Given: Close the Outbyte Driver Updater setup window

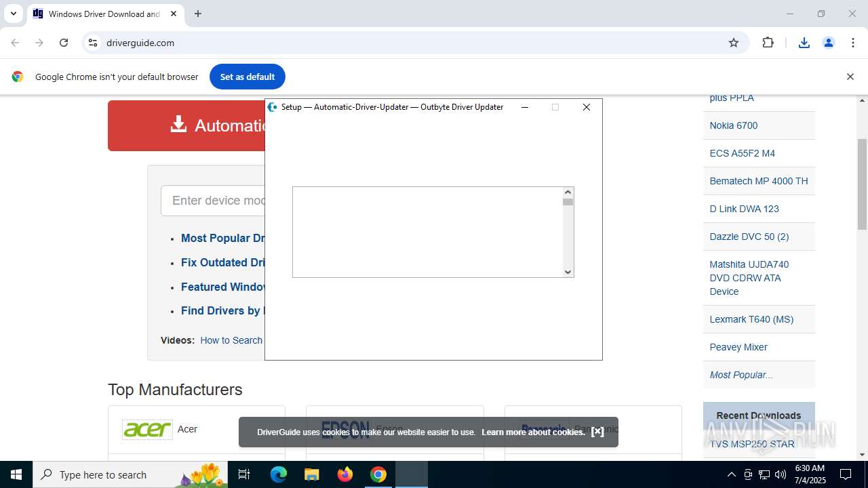Looking at the screenshot, I should pos(587,107).
